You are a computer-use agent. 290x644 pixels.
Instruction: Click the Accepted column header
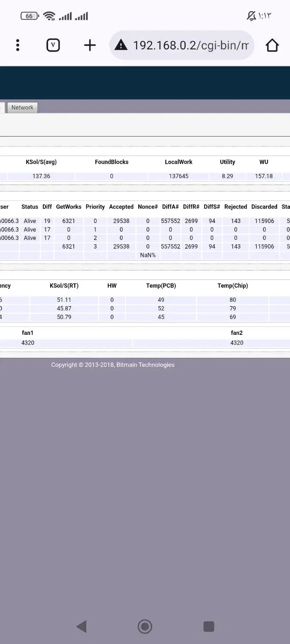(121, 207)
